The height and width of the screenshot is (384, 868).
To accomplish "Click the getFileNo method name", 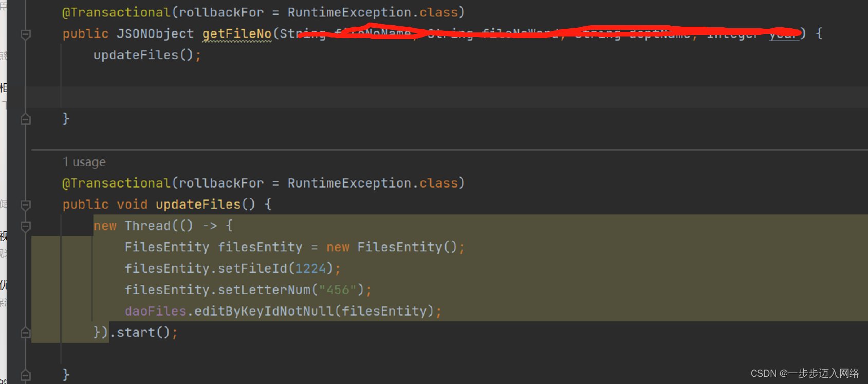I will 237,34.
